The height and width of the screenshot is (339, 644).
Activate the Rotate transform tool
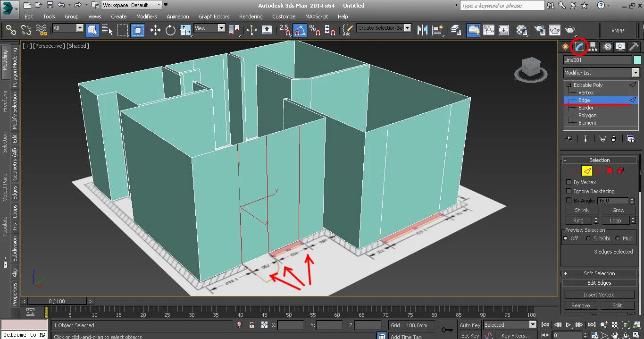pyautogui.click(x=170, y=30)
